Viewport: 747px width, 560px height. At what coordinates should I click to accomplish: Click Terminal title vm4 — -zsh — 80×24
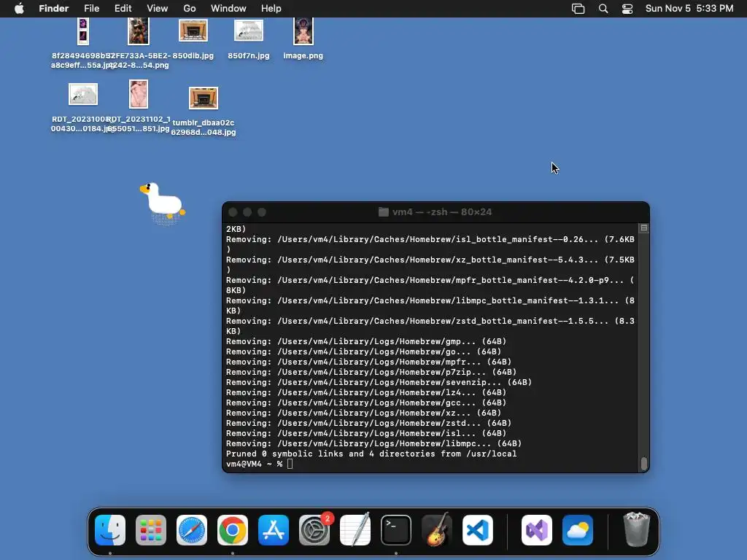[441, 212]
